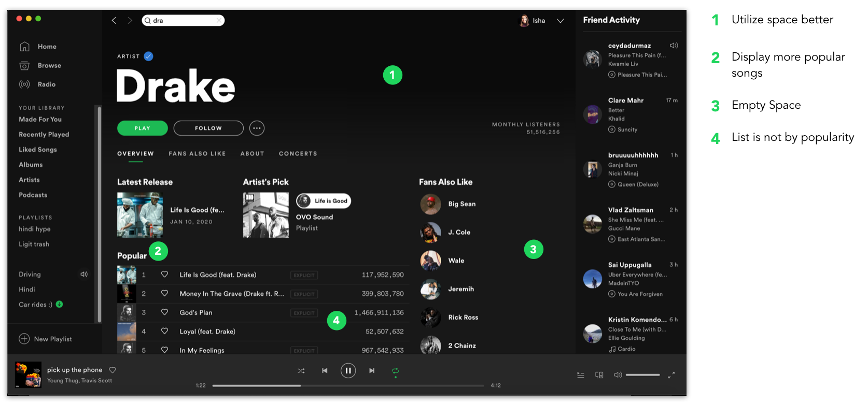
Task: Open the three-dot more options button
Action: point(257,128)
